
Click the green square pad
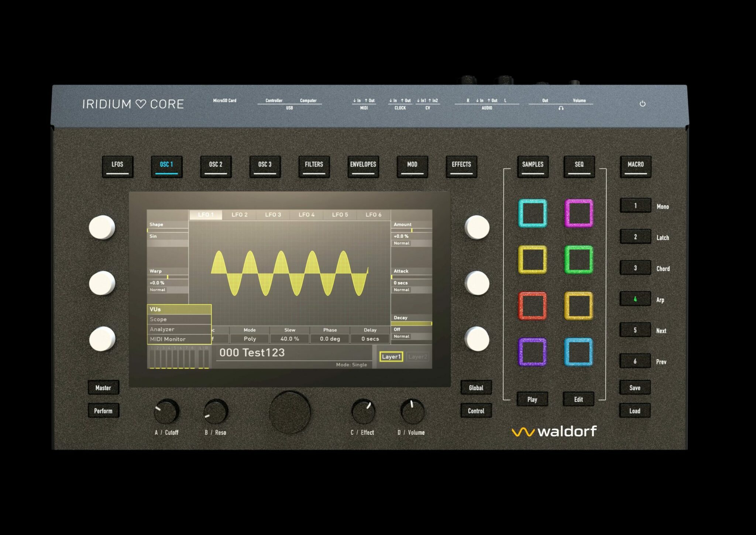coord(579,260)
